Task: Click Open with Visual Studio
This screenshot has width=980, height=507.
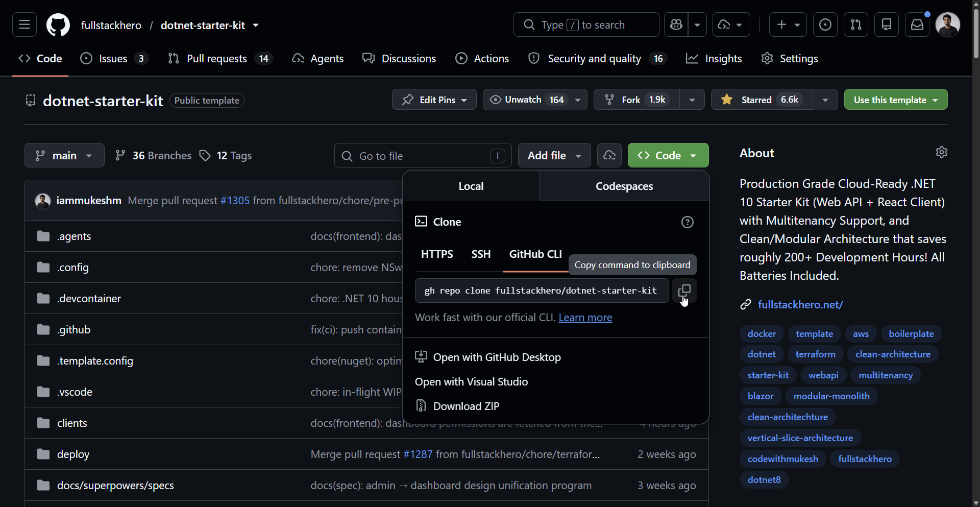Action: pos(471,382)
